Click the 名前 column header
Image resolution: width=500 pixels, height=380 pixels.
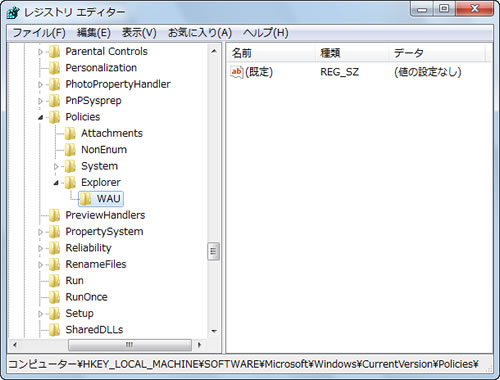click(271, 53)
